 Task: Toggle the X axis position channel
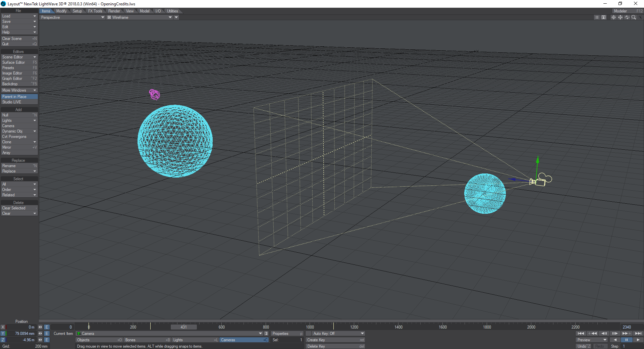click(3, 327)
